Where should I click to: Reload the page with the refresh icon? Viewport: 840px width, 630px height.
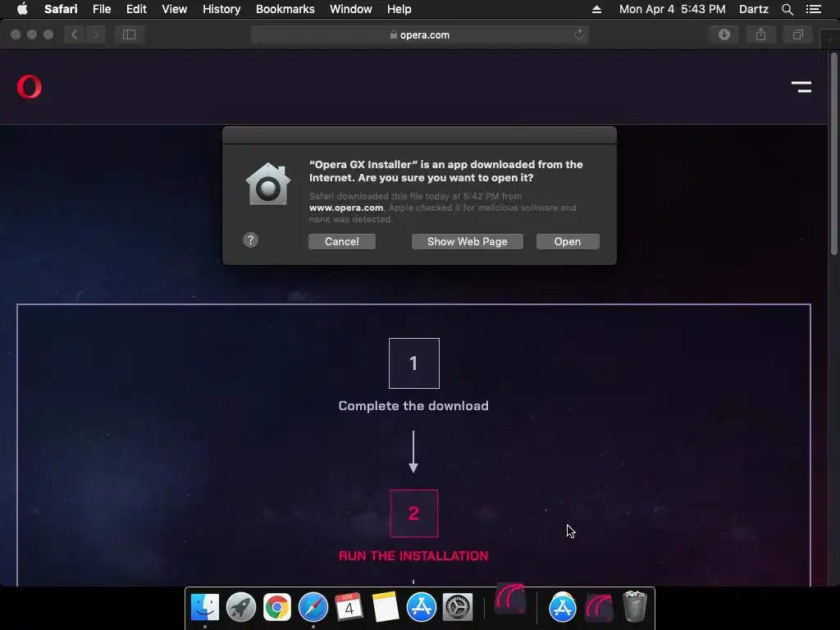point(579,34)
